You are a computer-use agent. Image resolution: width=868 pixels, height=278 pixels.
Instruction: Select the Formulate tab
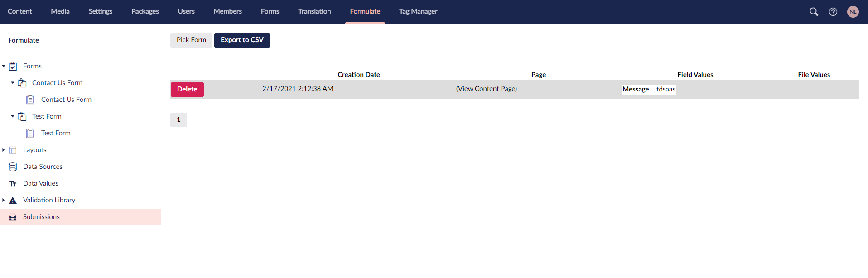tap(365, 11)
